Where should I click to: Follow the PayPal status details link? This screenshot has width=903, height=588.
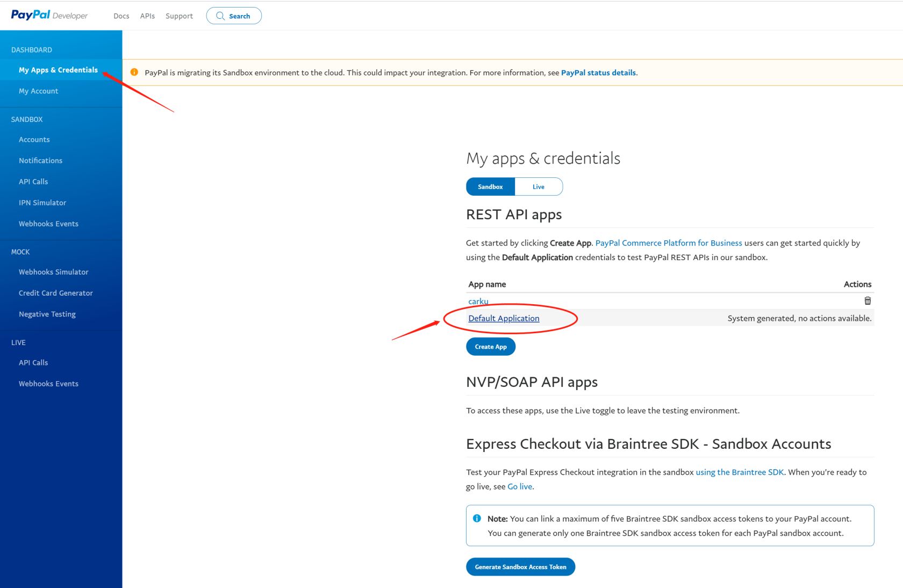(598, 73)
